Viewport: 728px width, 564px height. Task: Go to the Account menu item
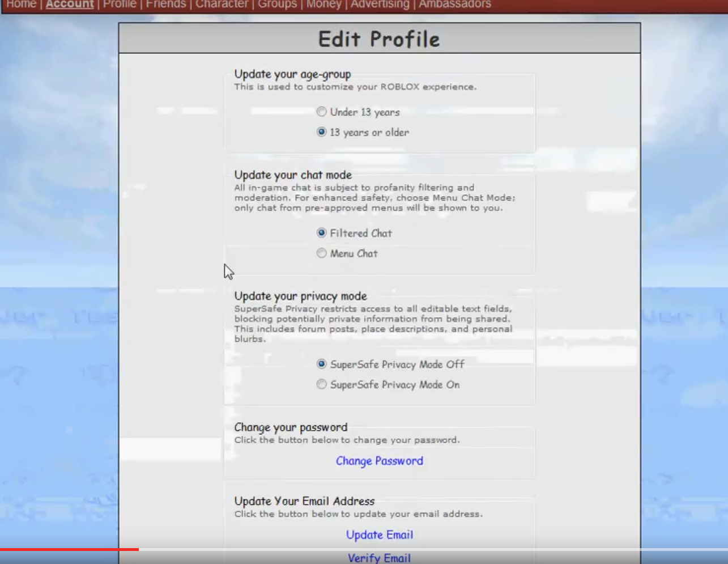coord(70,5)
